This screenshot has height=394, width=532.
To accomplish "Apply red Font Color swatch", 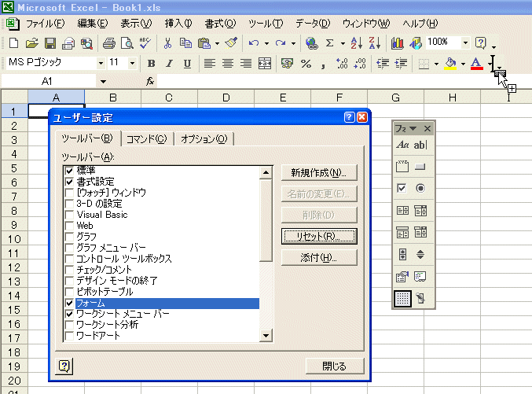I will 477,64.
